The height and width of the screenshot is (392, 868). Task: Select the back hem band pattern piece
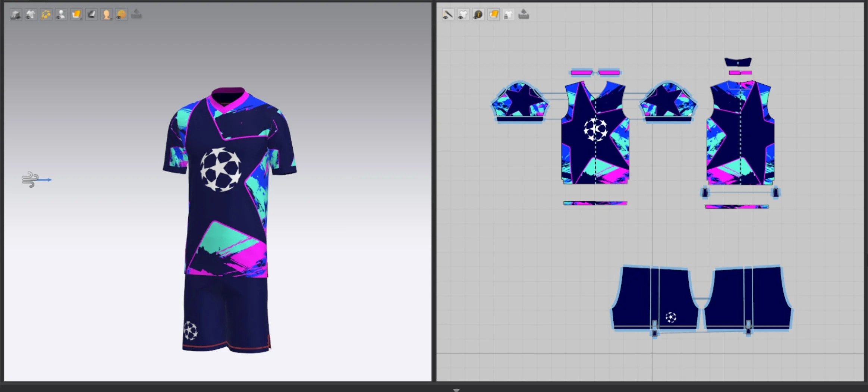(737, 207)
